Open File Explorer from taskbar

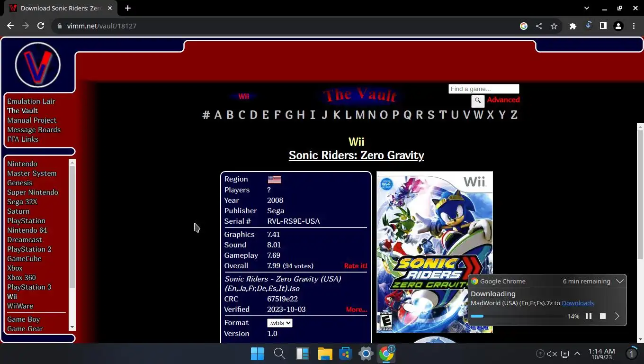(325, 354)
